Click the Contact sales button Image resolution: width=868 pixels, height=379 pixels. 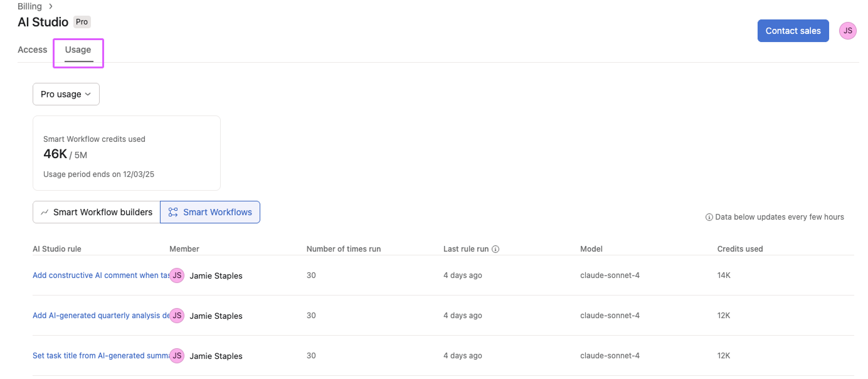(793, 31)
